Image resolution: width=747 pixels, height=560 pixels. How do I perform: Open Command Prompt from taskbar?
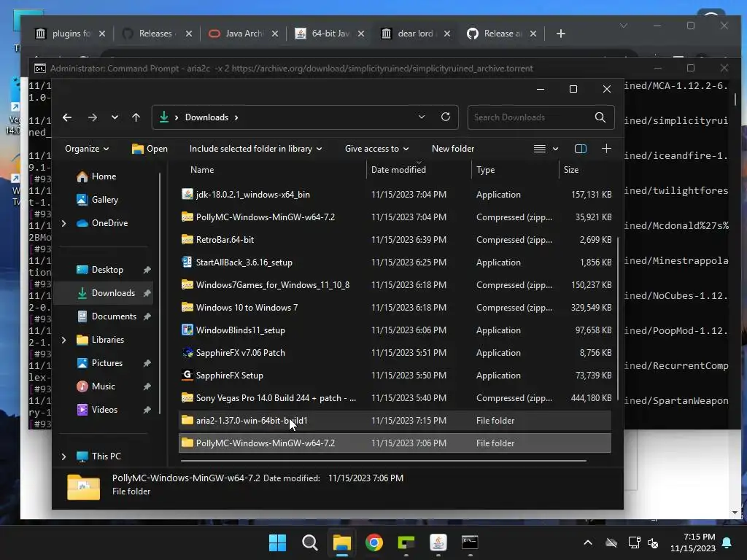click(470, 542)
